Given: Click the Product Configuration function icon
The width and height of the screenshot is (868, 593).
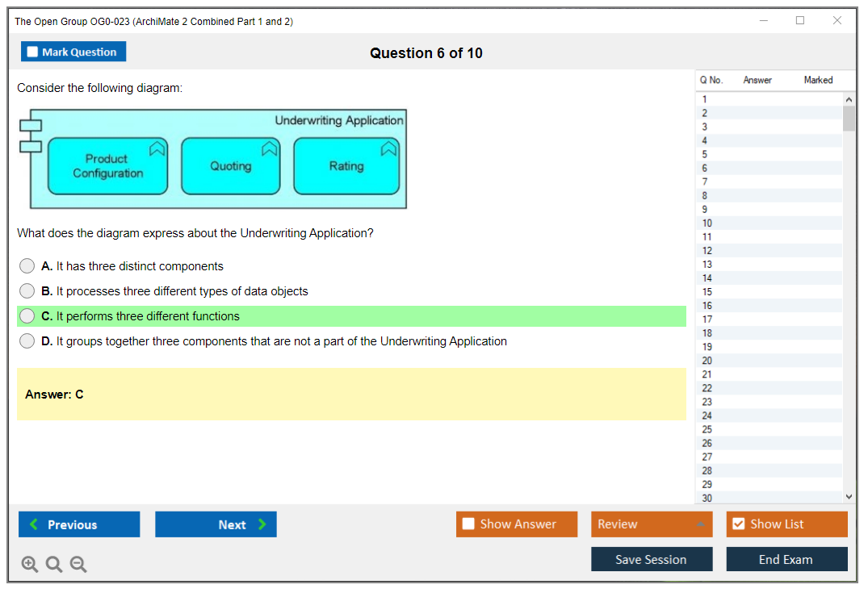Looking at the screenshot, I should pos(157,148).
